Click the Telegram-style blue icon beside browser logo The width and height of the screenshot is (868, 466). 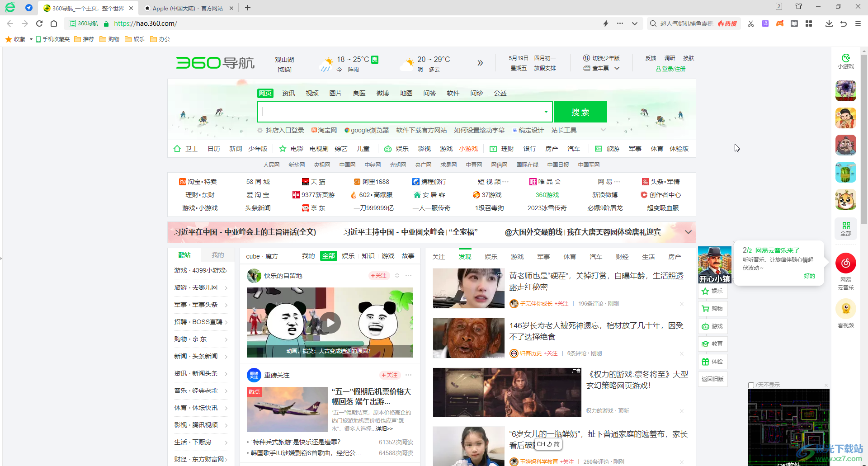coord(29,8)
